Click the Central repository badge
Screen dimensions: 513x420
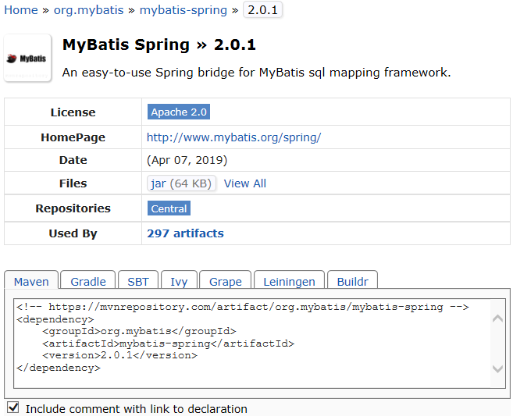tap(169, 208)
